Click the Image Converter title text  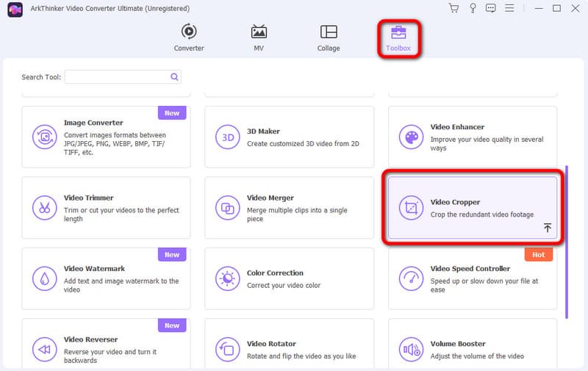pyautogui.click(x=93, y=123)
